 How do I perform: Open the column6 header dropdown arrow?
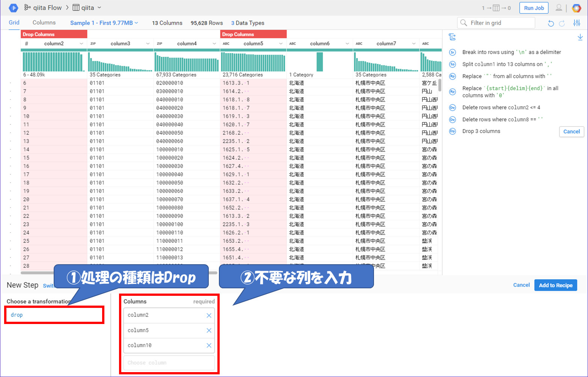347,44
